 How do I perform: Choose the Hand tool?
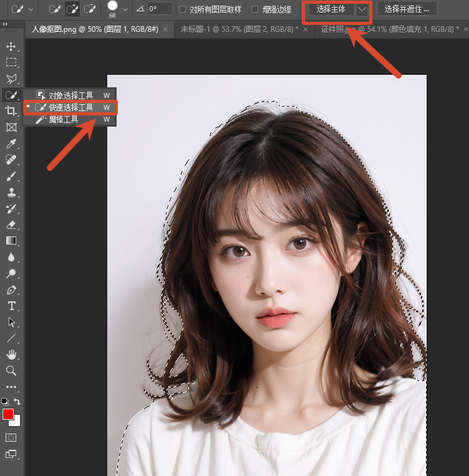(11, 354)
